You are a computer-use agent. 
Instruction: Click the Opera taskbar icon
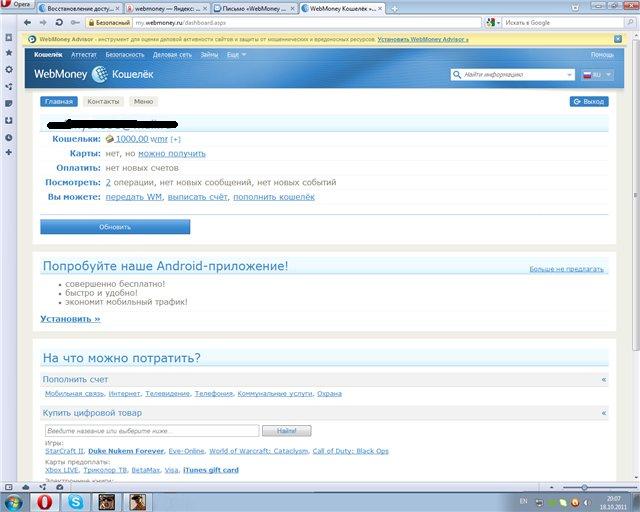coord(45,502)
